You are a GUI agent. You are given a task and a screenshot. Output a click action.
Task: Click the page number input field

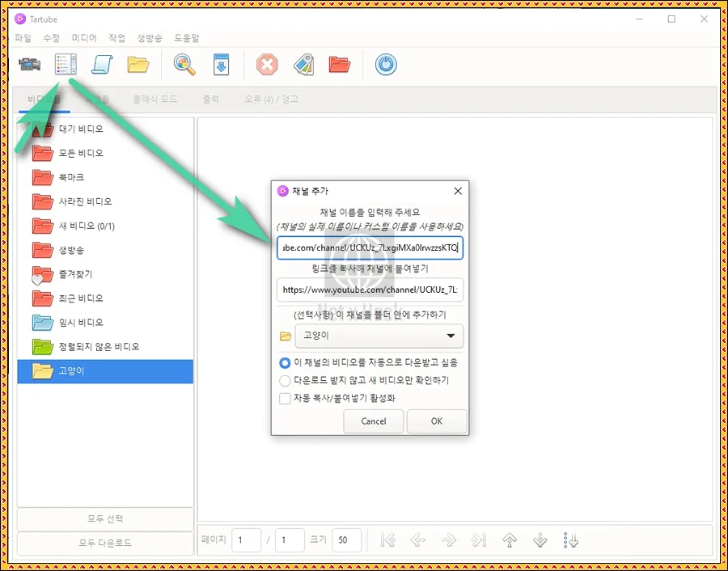246,539
